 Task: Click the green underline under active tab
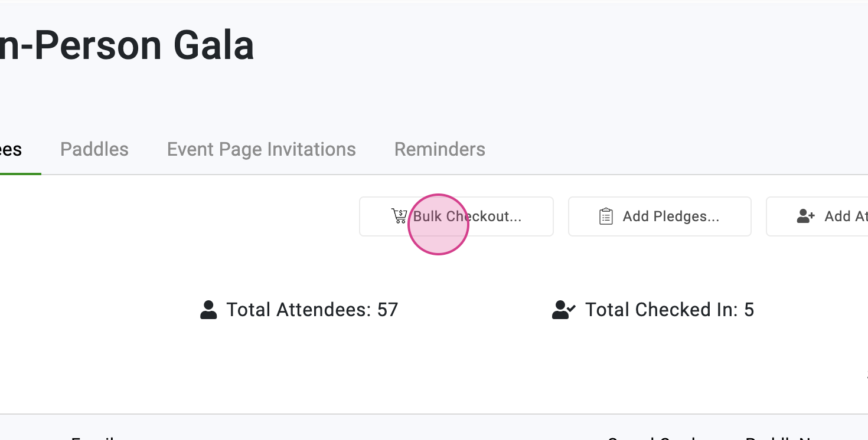20,173
